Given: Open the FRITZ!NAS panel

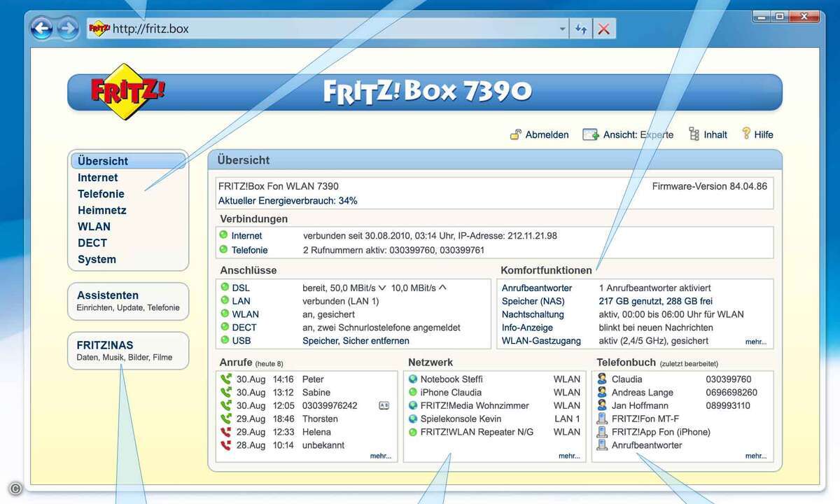Looking at the screenshot, I should click(x=128, y=351).
